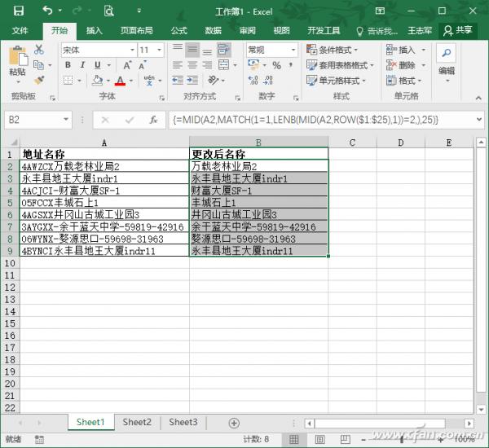
Task: Toggle Bold formatting
Action: (67, 65)
